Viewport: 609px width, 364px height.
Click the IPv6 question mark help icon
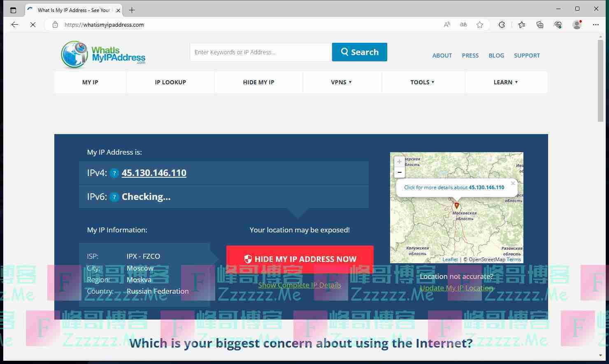pos(114,197)
